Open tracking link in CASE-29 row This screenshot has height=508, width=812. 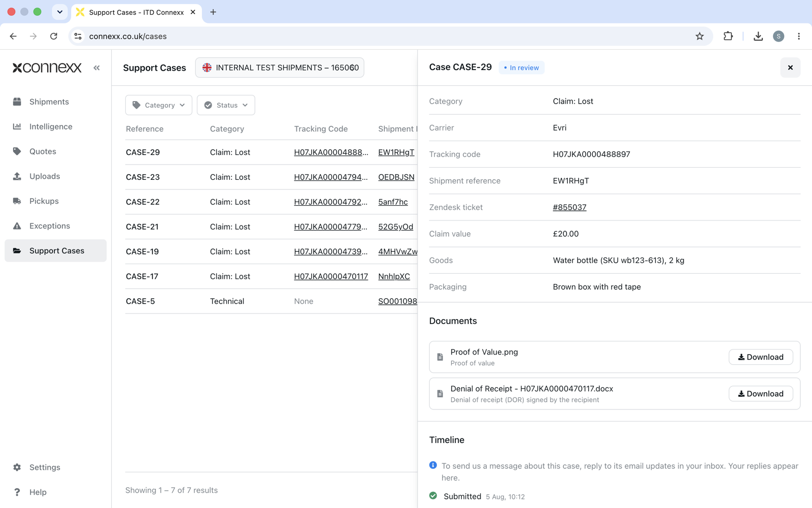point(331,152)
